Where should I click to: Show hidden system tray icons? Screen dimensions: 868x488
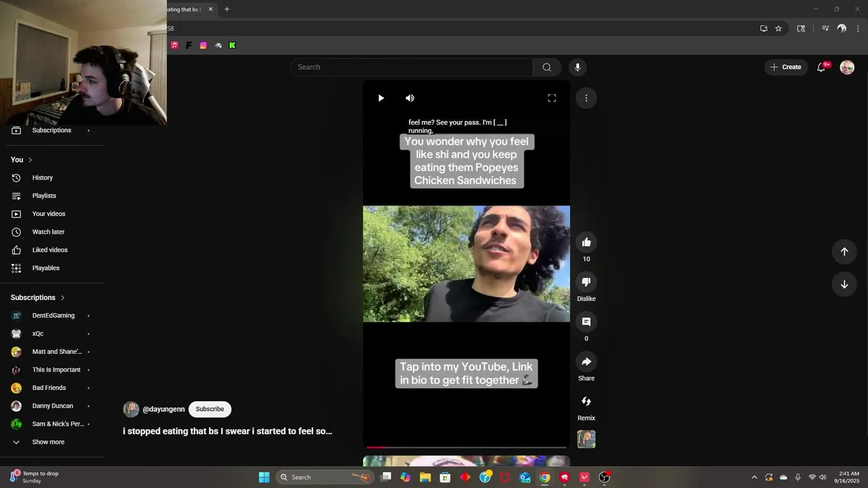754,477
